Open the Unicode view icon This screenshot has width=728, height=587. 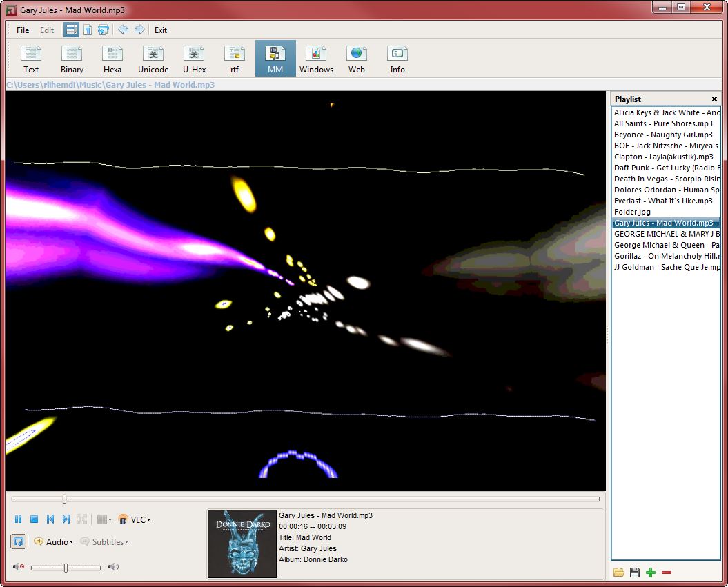(x=153, y=59)
